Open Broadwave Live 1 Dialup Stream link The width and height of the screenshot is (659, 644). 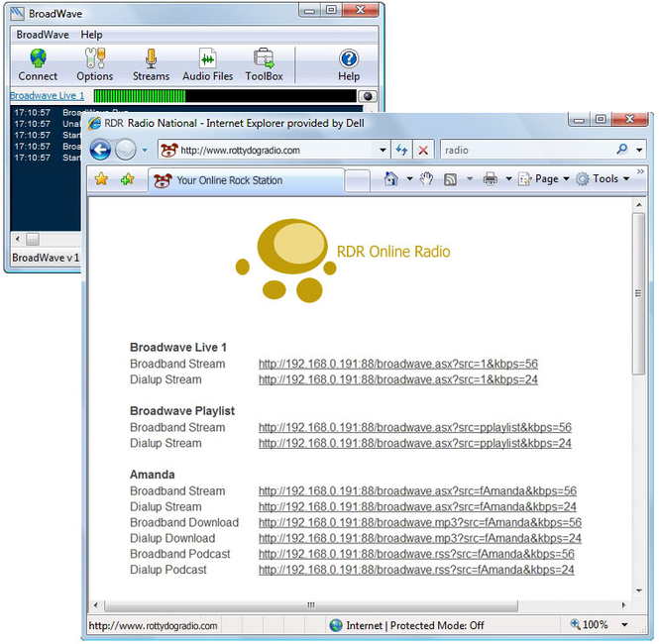coord(398,379)
